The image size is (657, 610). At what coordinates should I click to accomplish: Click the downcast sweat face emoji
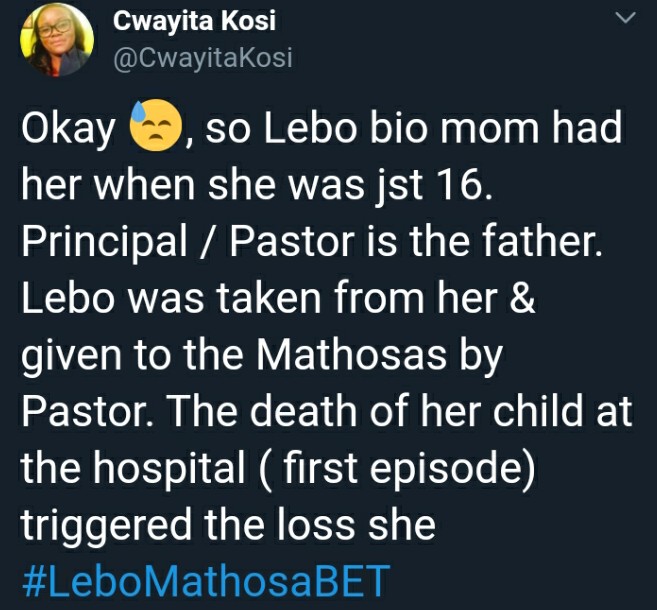[x=155, y=125]
